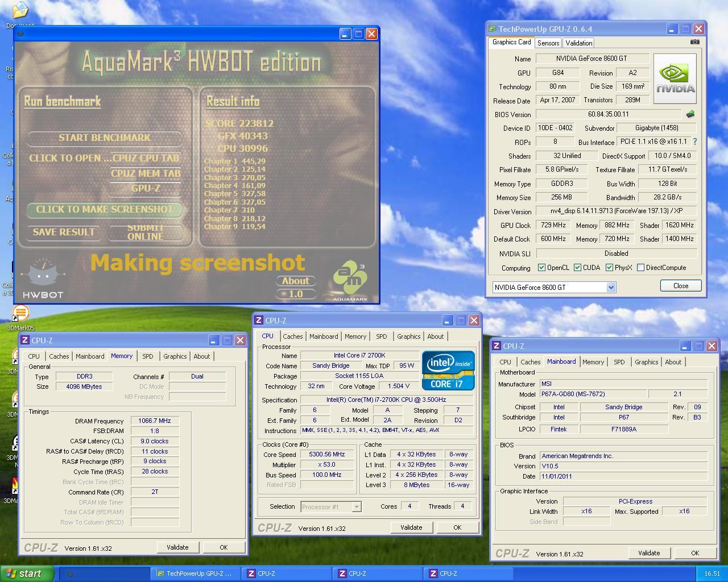Screen dimensions: 728x582
Task: Click the Core Speed 5300.56 MHz value
Action: click(x=327, y=455)
